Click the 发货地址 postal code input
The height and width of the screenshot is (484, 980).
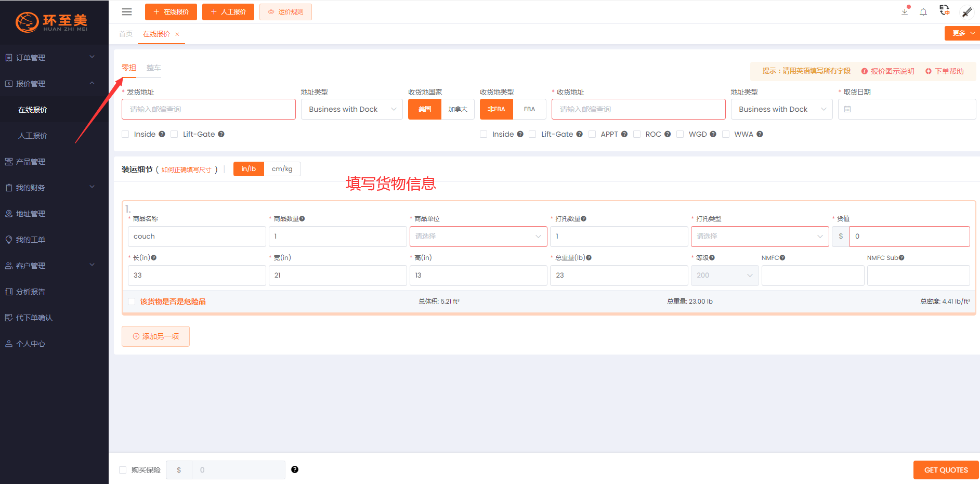tap(208, 109)
